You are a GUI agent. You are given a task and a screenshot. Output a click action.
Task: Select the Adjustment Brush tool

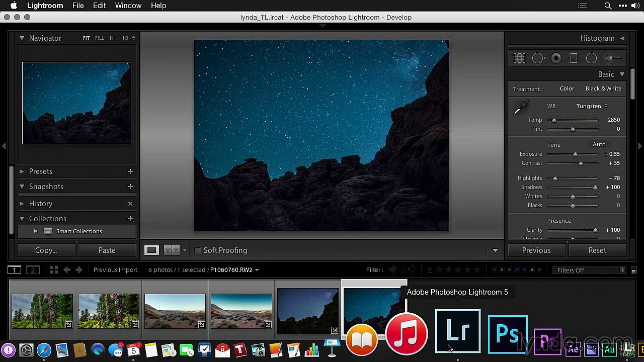tap(613, 58)
